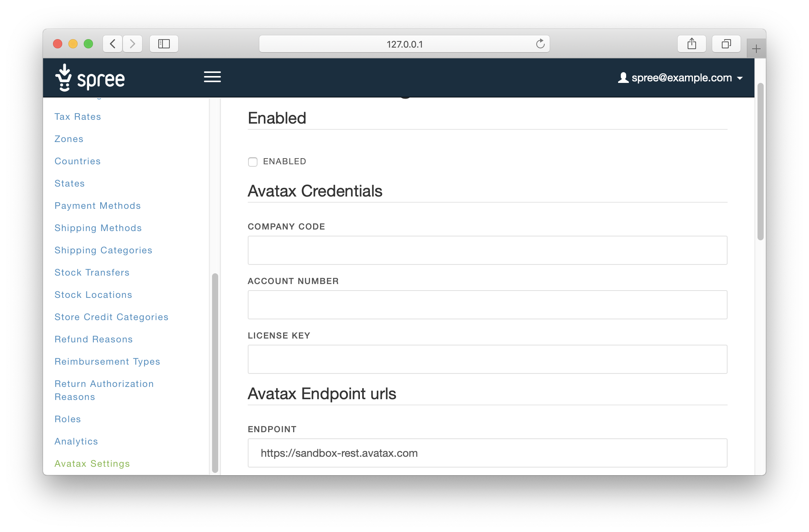Toggle the hamburger sidebar menu
The height and width of the screenshot is (532, 809).
[x=212, y=77]
